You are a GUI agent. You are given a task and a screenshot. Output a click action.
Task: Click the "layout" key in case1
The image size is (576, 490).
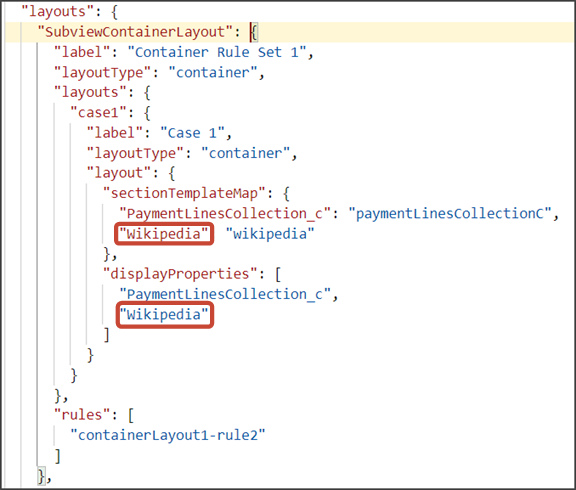[x=119, y=173]
